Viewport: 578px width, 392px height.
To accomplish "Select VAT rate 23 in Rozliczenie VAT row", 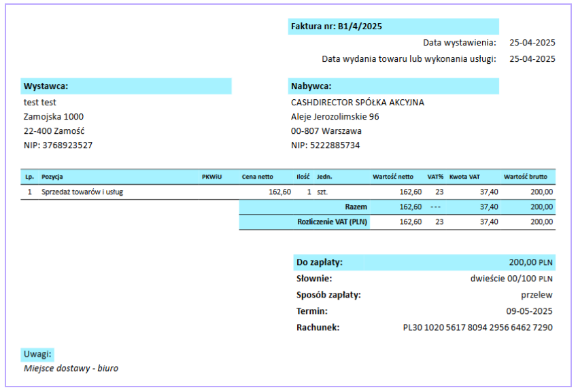I will tap(439, 222).
